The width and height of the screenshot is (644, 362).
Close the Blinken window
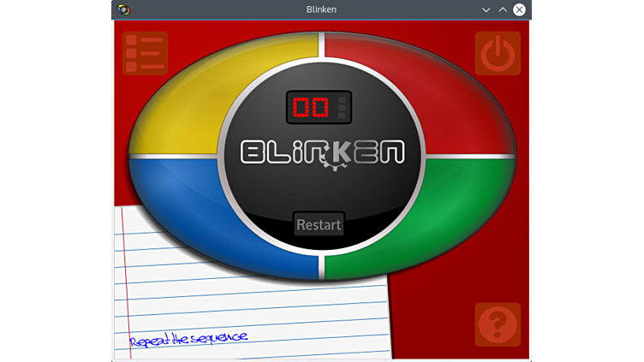click(x=519, y=9)
